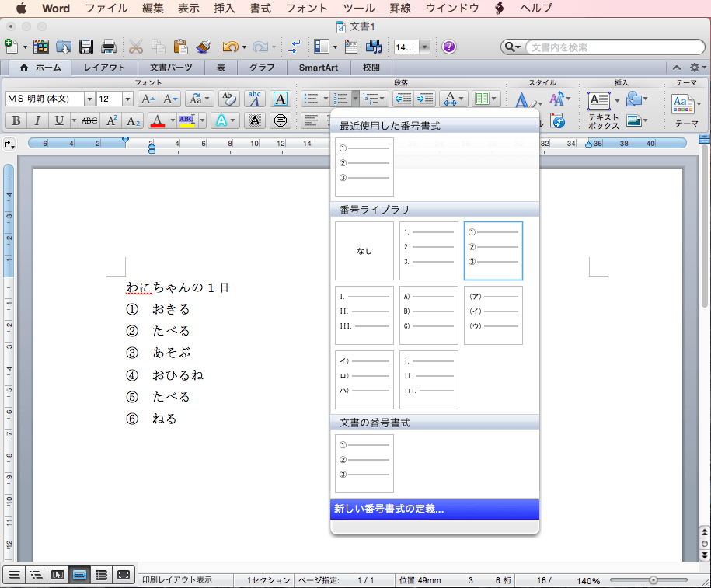
Task: Switch to the レイアウト ribbon tab
Action: [104, 68]
